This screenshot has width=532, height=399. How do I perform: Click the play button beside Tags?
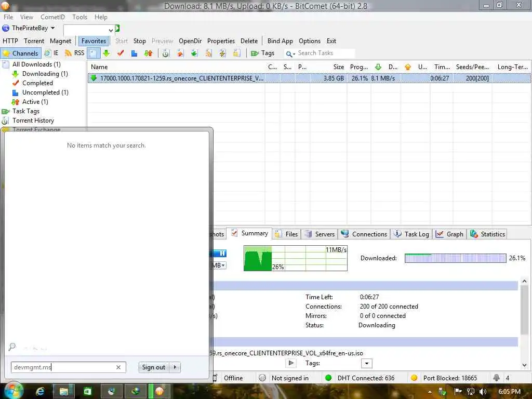pyautogui.click(x=291, y=363)
